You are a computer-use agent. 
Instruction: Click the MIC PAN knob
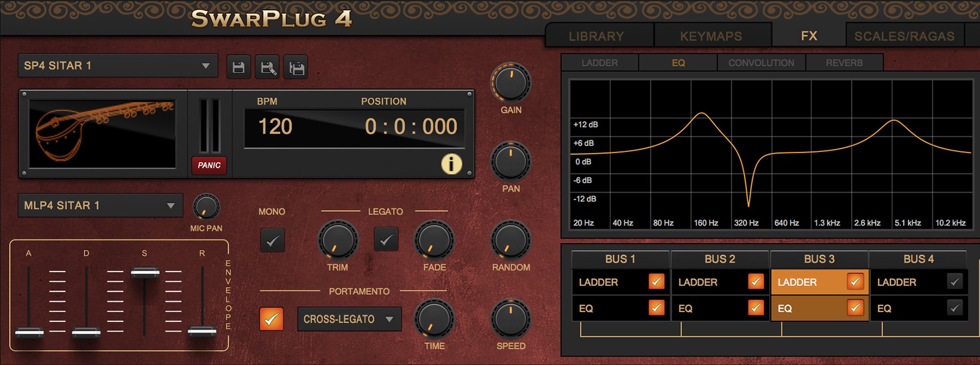tap(206, 208)
